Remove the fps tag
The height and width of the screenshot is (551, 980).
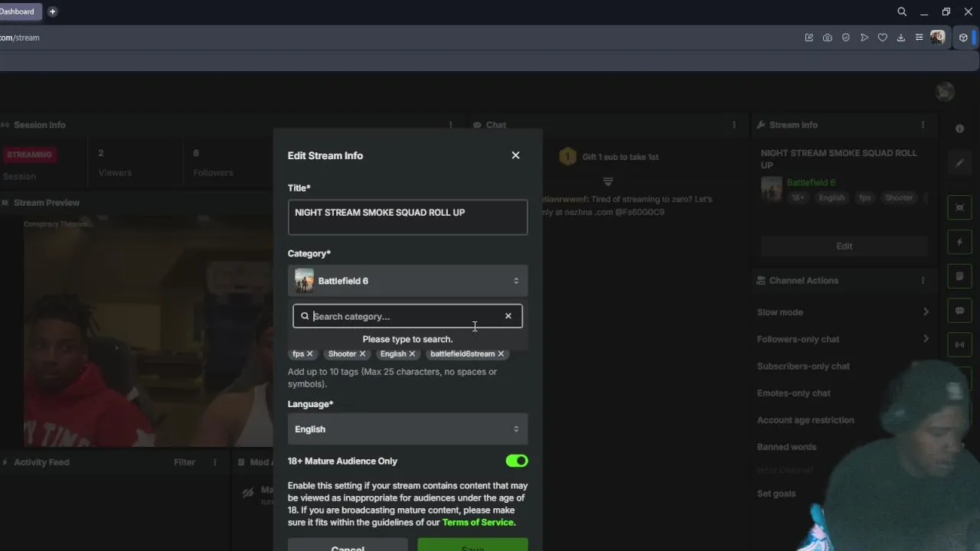pos(310,354)
